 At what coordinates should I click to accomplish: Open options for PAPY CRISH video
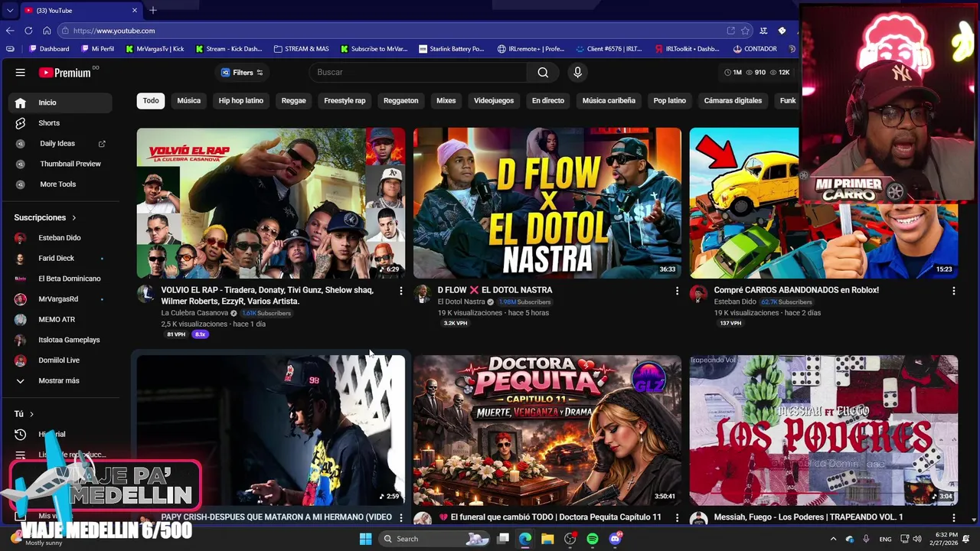point(400,517)
